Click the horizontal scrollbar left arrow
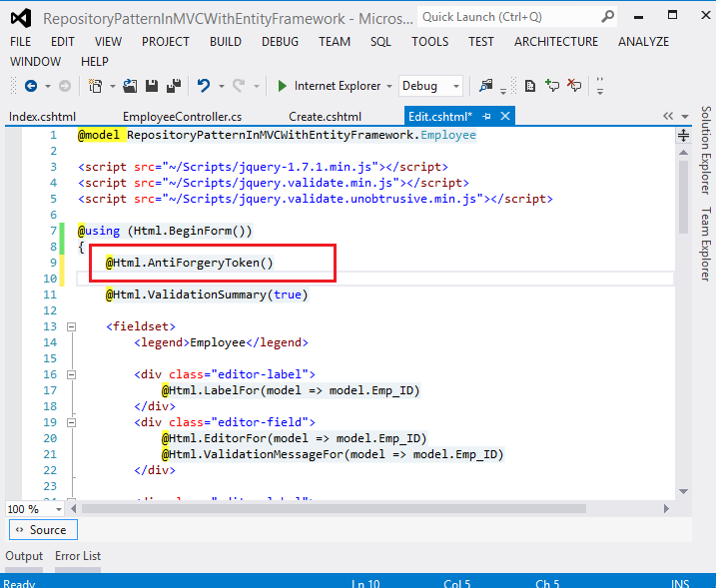The image size is (716, 588). [74, 508]
